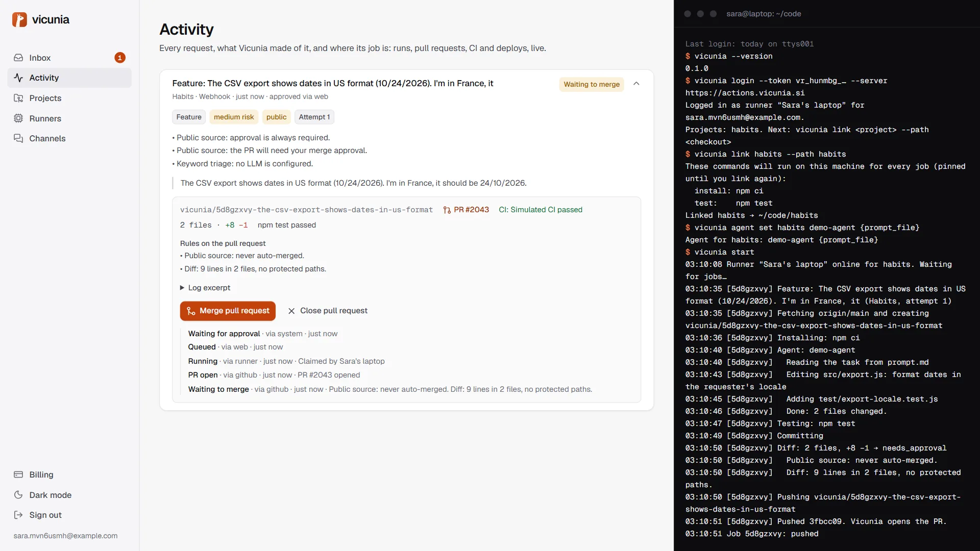
Task: Click the 'Running' timeline entry claimed by Sara's laptop
Action: [x=286, y=361]
